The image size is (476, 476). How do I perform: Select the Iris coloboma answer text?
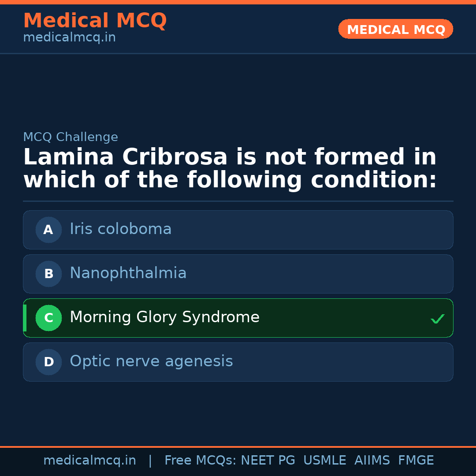pyautogui.click(x=120, y=229)
